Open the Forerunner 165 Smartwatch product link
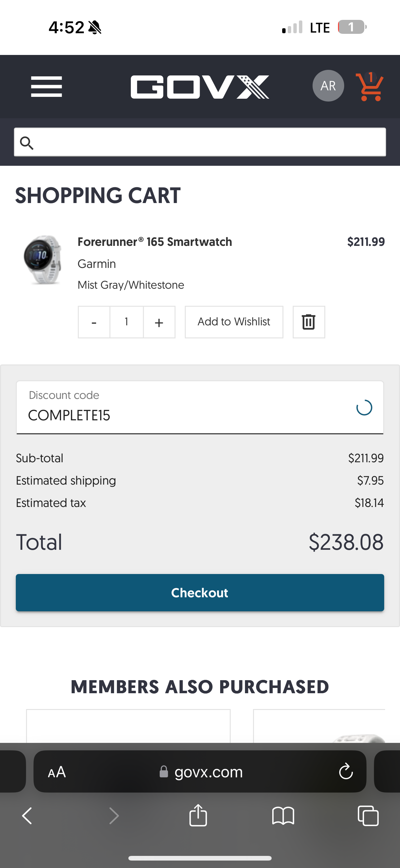Viewport: 400px width, 868px height. coord(154,242)
